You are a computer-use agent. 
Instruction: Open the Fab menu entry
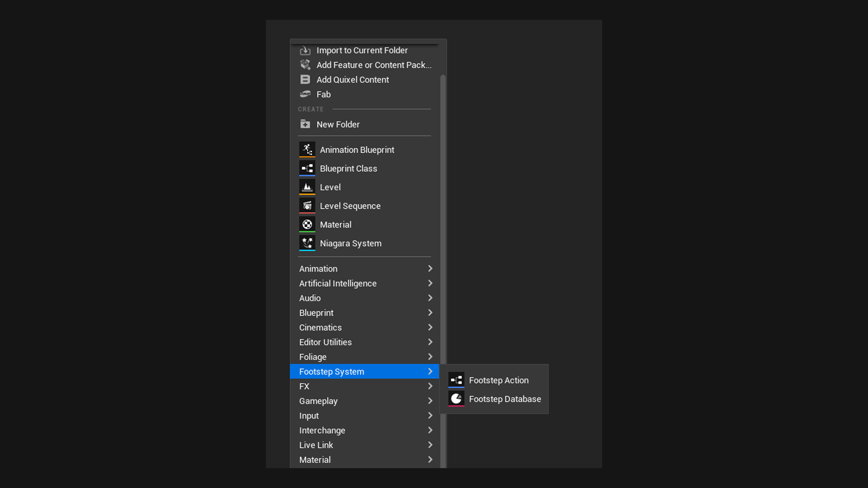point(364,94)
